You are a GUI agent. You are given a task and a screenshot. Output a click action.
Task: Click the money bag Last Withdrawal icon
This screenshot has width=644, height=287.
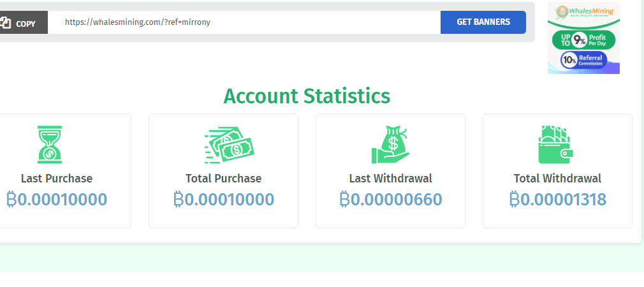click(x=390, y=145)
